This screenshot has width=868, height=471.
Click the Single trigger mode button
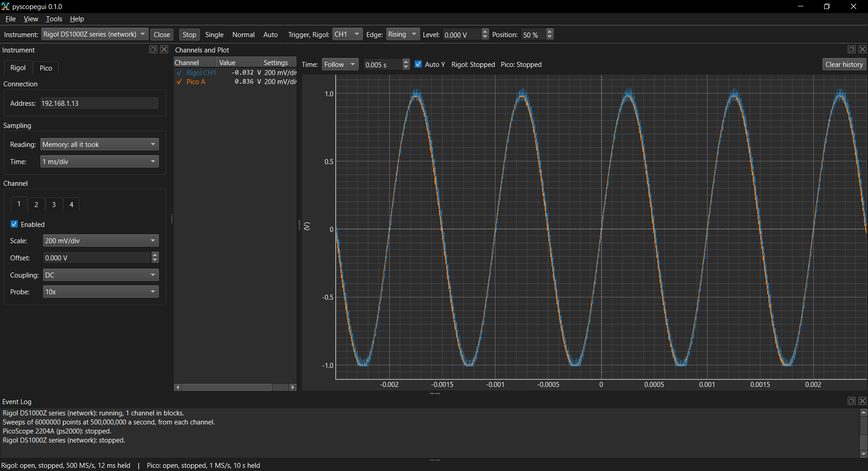(x=214, y=34)
